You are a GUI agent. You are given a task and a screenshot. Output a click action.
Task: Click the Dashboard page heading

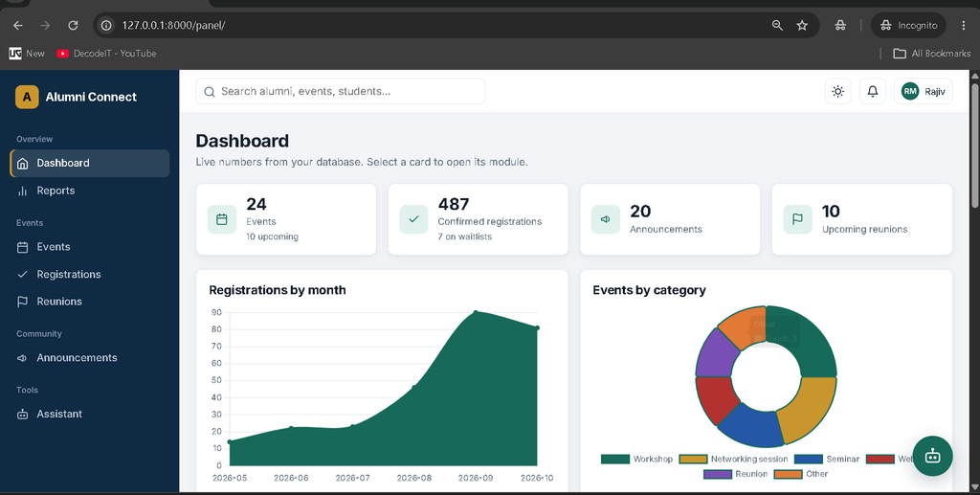tap(242, 141)
